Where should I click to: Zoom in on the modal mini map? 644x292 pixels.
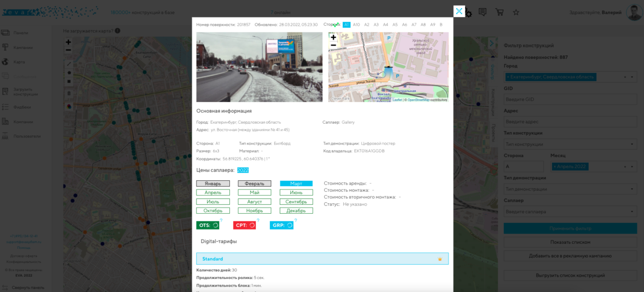tap(334, 38)
